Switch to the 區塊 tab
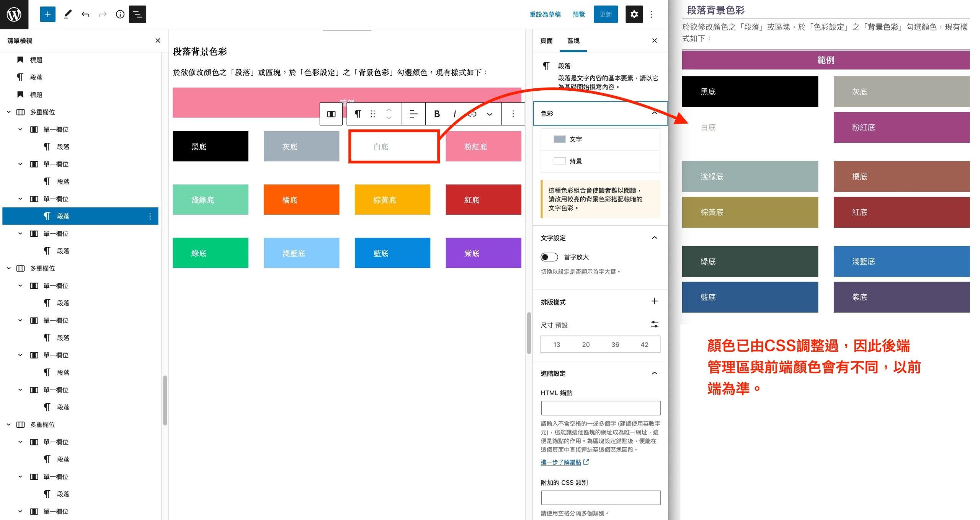 pos(573,41)
